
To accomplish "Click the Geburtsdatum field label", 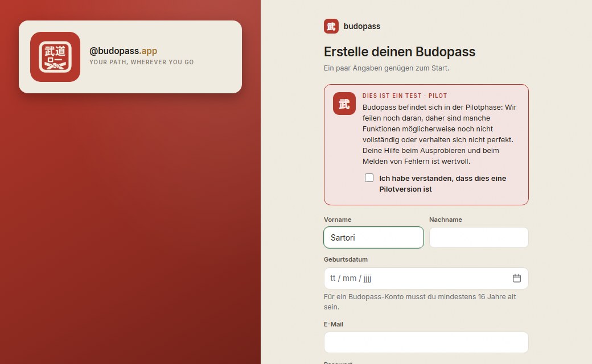I will coord(346,259).
